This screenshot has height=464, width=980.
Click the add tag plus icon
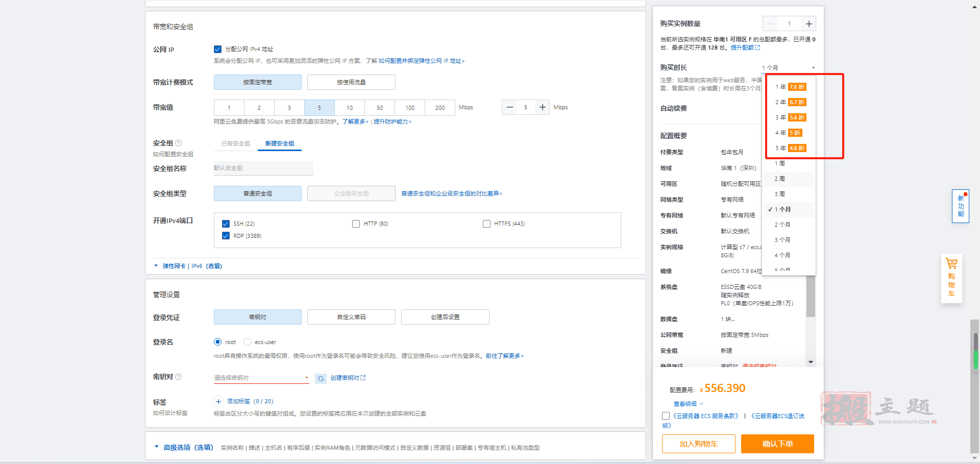pyautogui.click(x=218, y=401)
